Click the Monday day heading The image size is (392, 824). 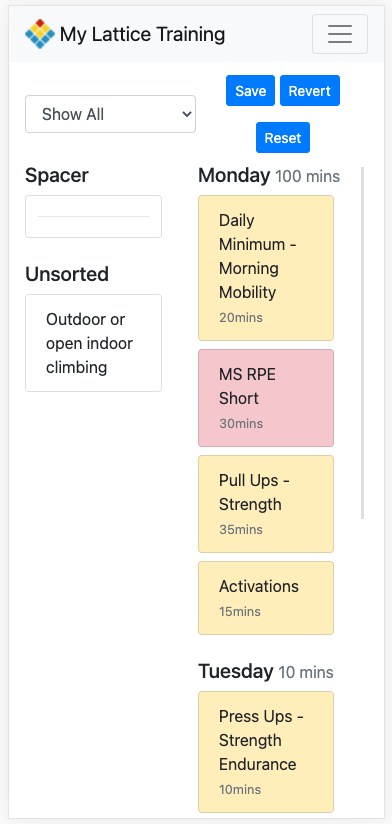click(234, 176)
